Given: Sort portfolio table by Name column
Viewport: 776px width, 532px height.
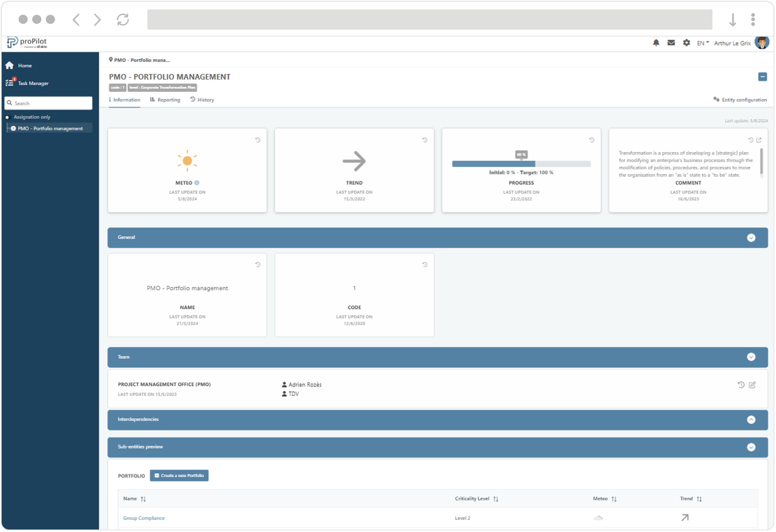Looking at the screenshot, I should coord(143,499).
